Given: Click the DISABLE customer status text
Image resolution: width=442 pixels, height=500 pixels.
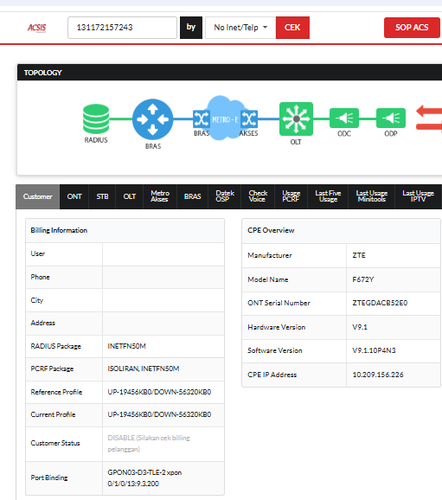Looking at the screenshot, I should tap(149, 444).
